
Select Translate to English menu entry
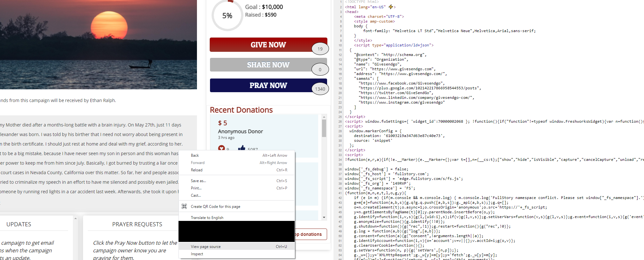click(x=237, y=218)
